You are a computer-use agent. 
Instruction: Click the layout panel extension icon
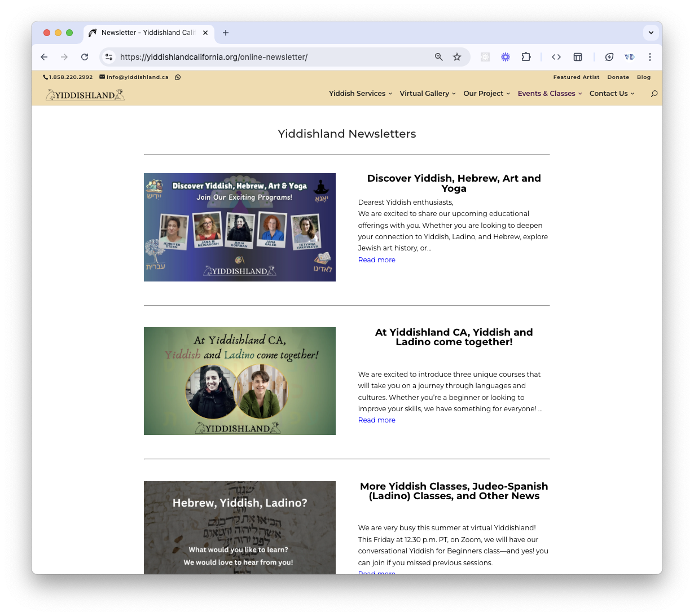(578, 57)
